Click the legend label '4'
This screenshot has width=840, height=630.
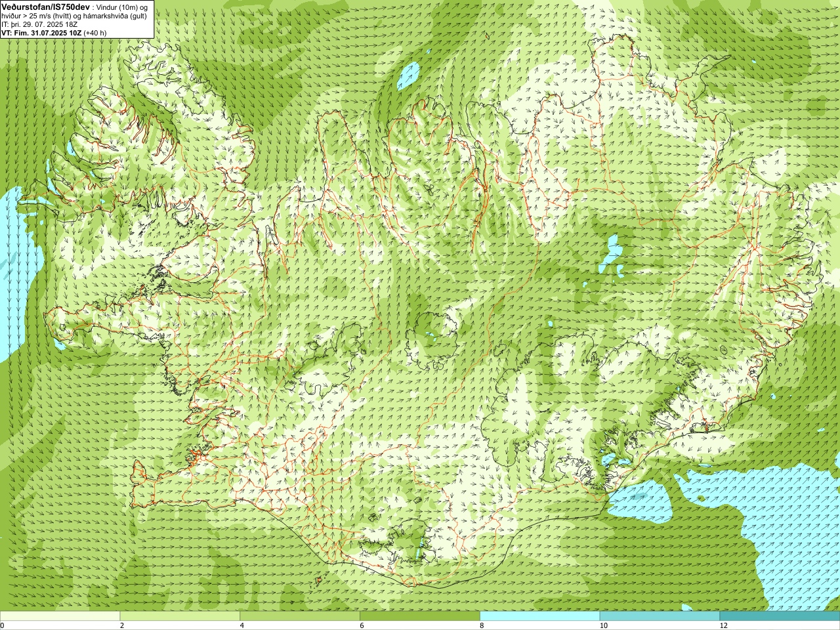tap(242, 625)
